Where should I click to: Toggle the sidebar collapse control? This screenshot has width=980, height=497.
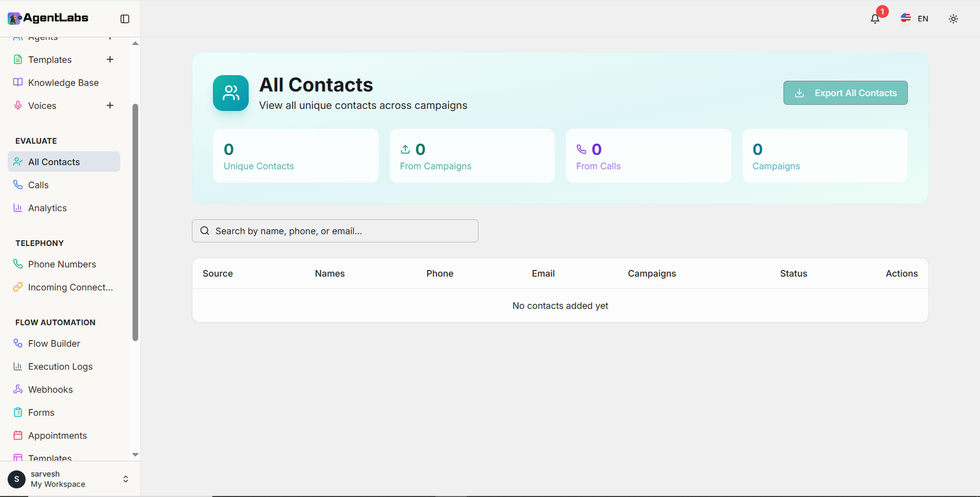(x=124, y=18)
